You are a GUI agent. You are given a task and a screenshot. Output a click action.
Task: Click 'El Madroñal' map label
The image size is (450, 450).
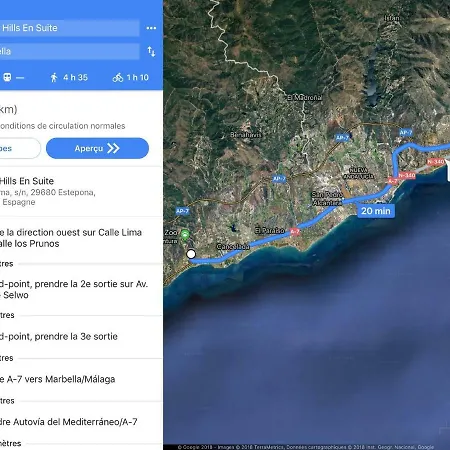click(305, 97)
